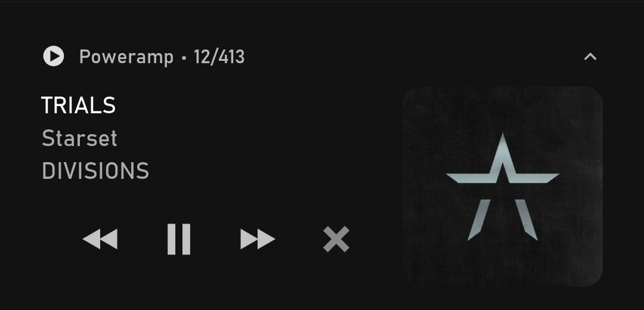Click the double right-arrow fast forward icon
The height and width of the screenshot is (310, 644).
click(258, 239)
